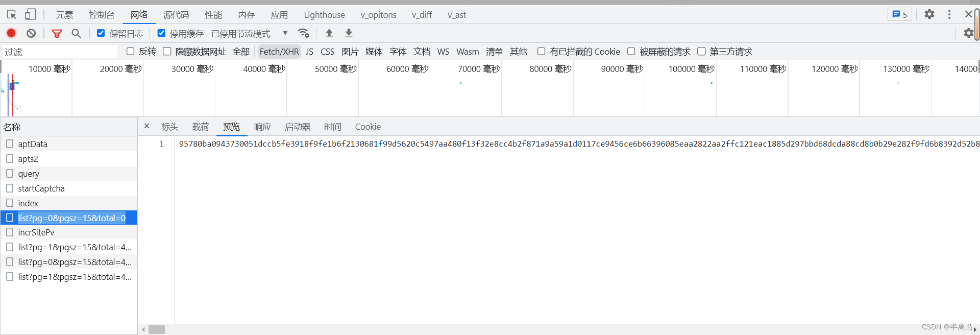The height and width of the screenshot is (335, 980).
Task: Import HAR file upload icon
Action: coord(329,33)
